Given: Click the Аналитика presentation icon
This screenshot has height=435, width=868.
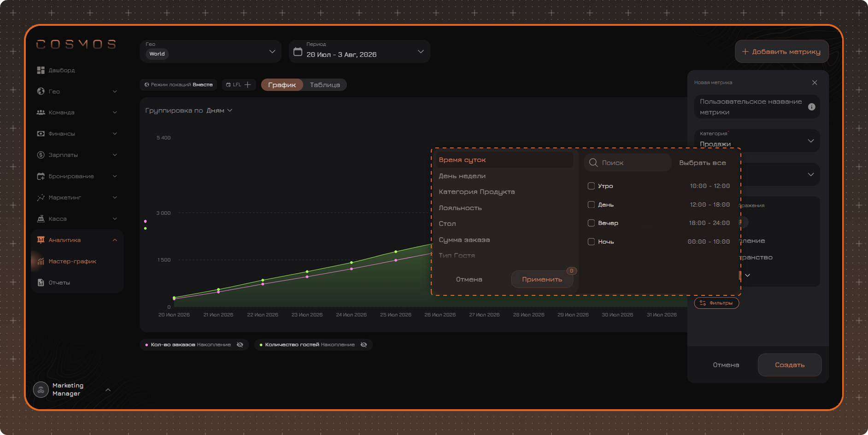Looking at the screenshot, I should coord(41,240).
